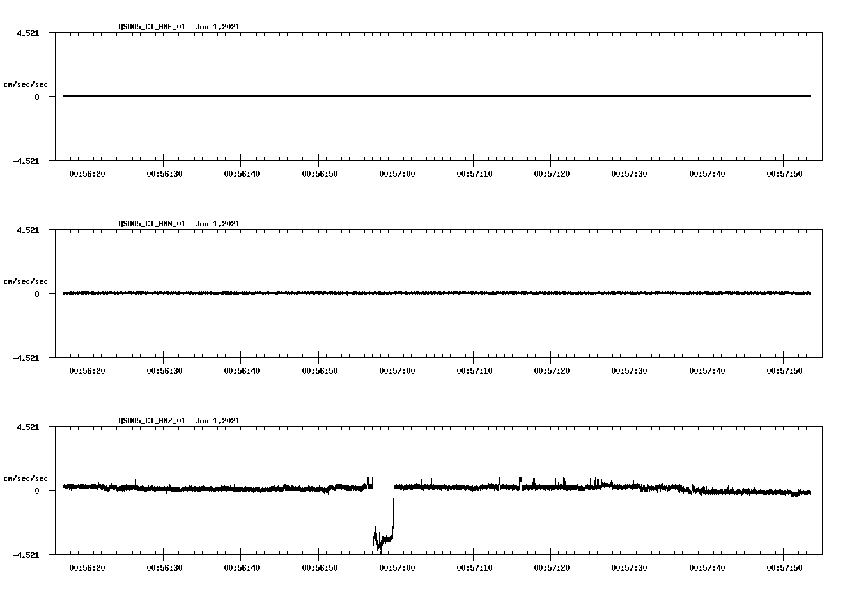Select the 00:56:30 time label under HNN plot

click(x=164, y=370)
